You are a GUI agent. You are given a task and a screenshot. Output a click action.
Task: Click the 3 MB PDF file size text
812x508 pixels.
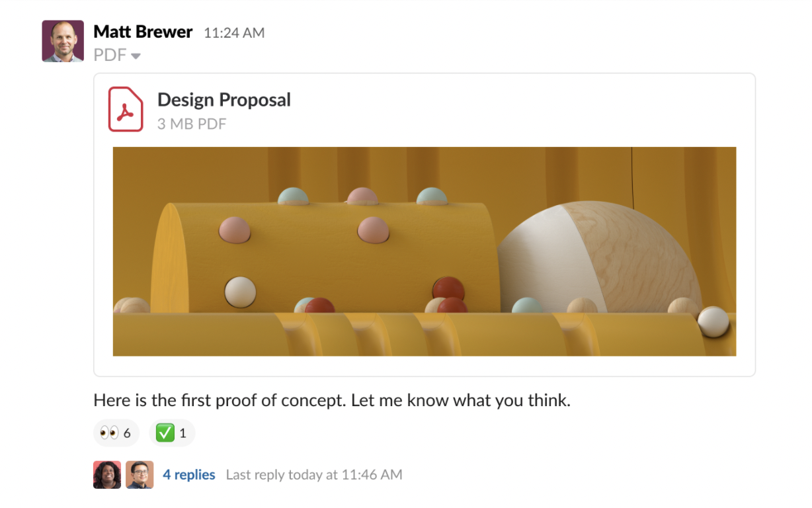coord(192,124)
